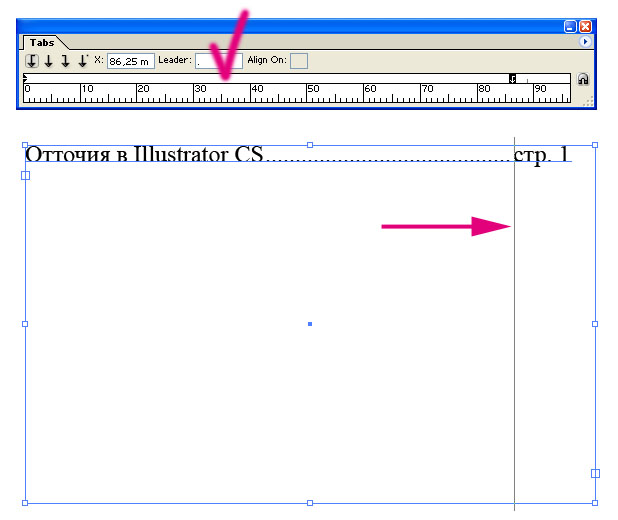
Task: Click the tab stop marker on the ruler
Action: [x=512, y=78]
